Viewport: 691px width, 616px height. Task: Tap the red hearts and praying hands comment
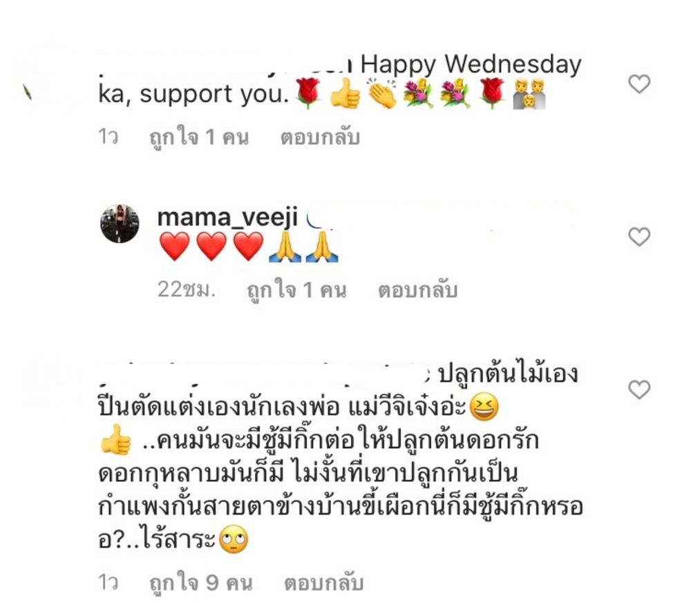pos(248,247)
